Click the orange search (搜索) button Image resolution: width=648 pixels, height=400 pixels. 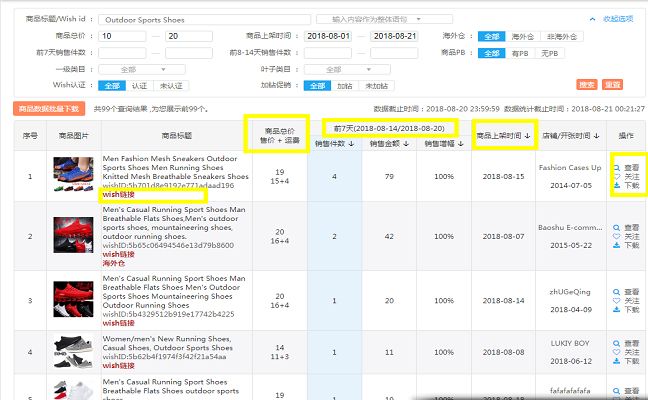click(587, 85)
